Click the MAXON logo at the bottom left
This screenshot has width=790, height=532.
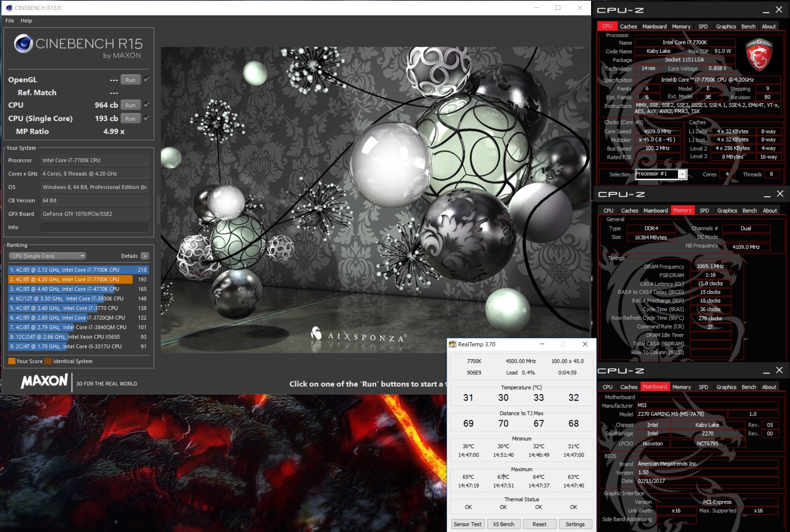pyautogui.click(x=44, y=381)
